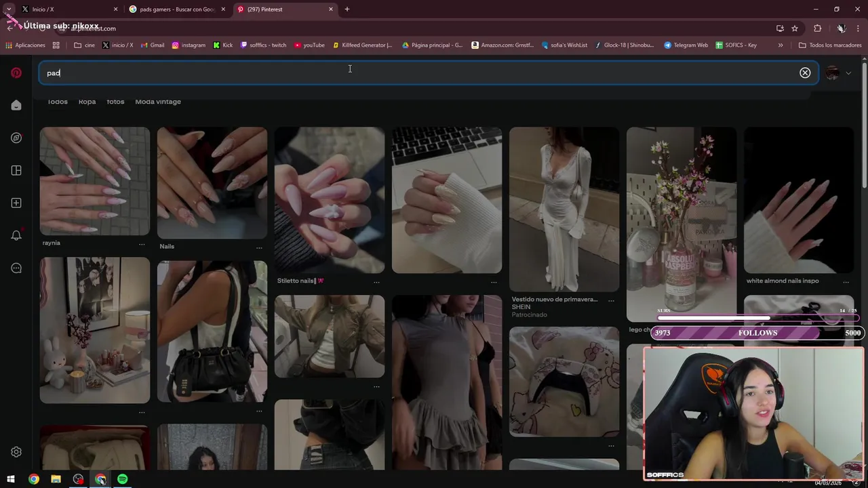The image size is (868, 488).
Task: Select the Ropa filter tab
Action: pyautogui.click(x=87, y=102)
